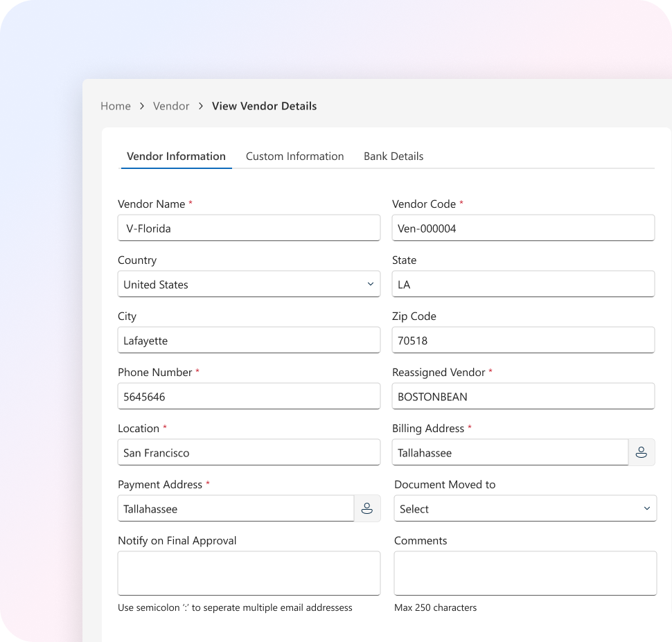Click into the State field
Screen dimensions: 672x642
click(523, 284)
